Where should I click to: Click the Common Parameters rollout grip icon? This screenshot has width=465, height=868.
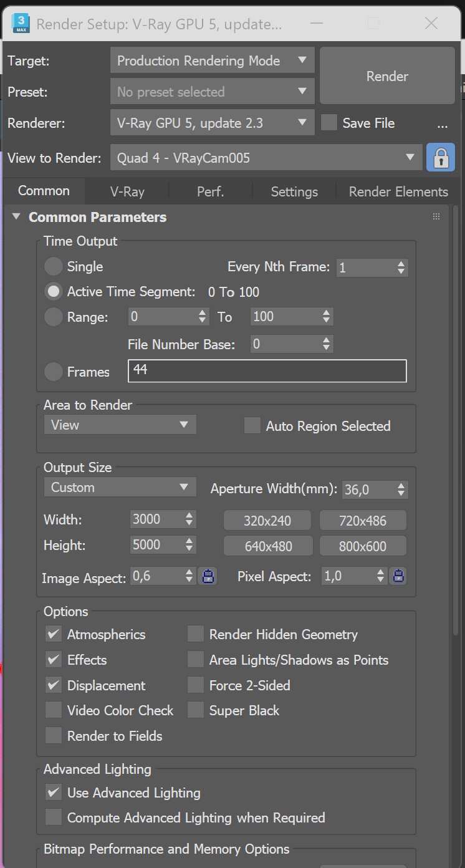click(x=436, y=217)
